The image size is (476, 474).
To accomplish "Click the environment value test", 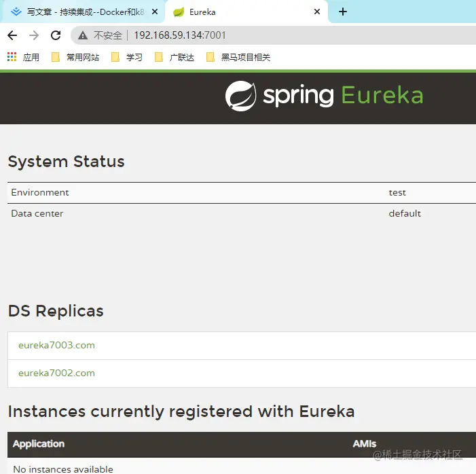I will (397, 192).
